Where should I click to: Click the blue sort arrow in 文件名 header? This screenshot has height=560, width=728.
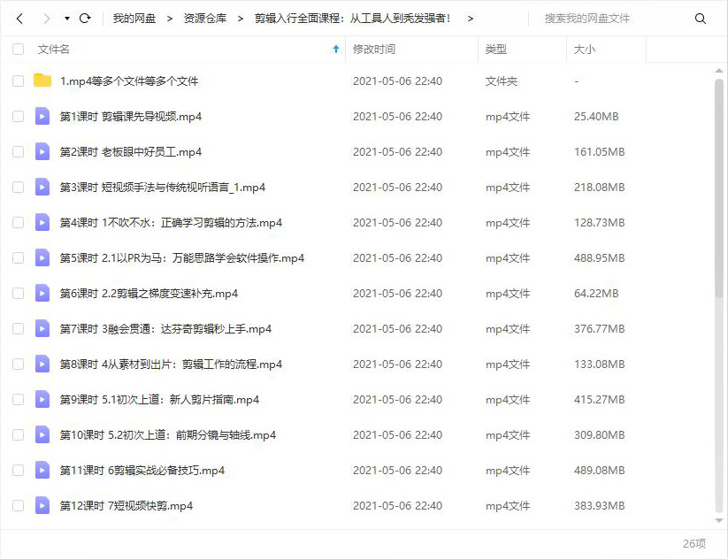coord(336,50)
